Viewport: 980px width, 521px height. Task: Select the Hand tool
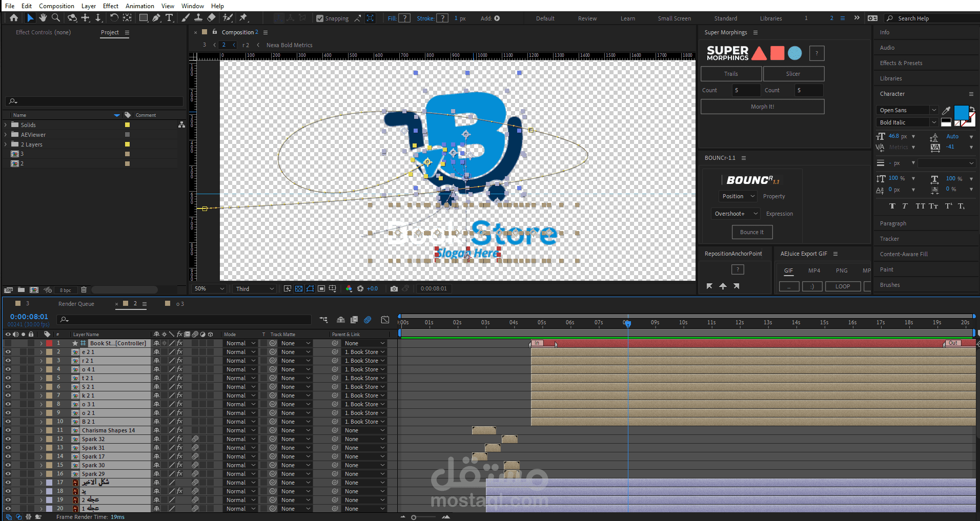(x=43, y=18)
